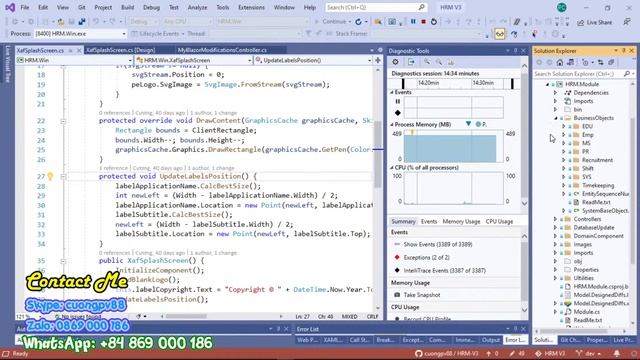
Task: Click pending changes filter clock icon
Action: [586, 62]
